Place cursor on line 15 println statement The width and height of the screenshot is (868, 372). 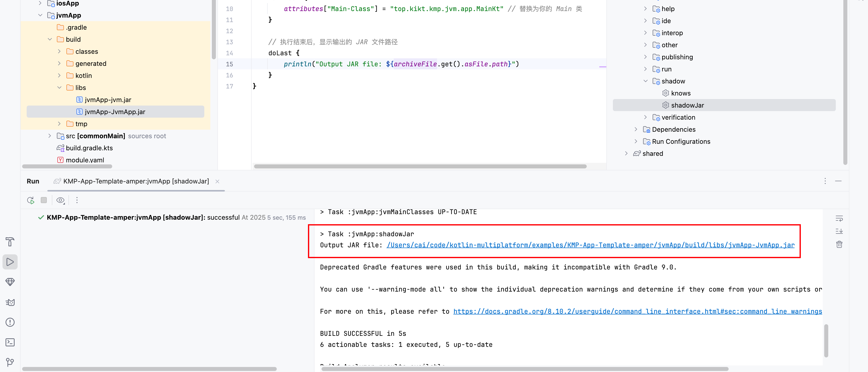tap(401, 64)
